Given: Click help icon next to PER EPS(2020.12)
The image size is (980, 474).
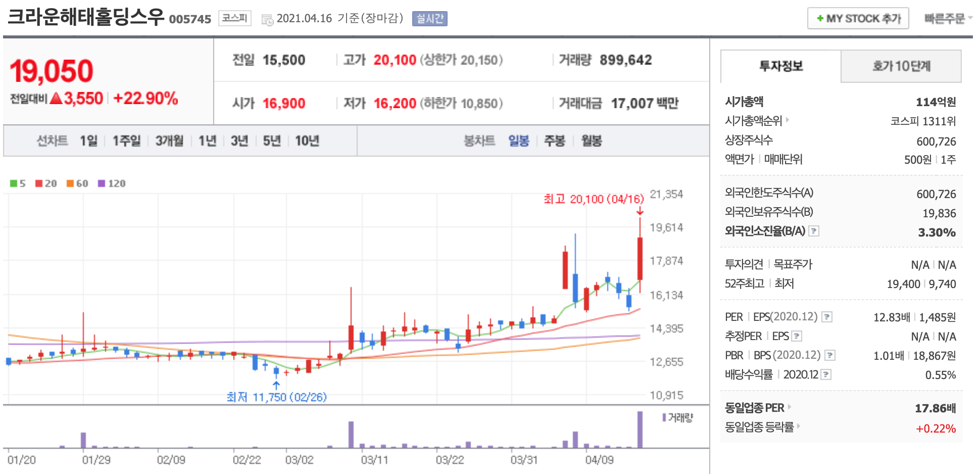Looking at the screenshot, I should point(827,317).
